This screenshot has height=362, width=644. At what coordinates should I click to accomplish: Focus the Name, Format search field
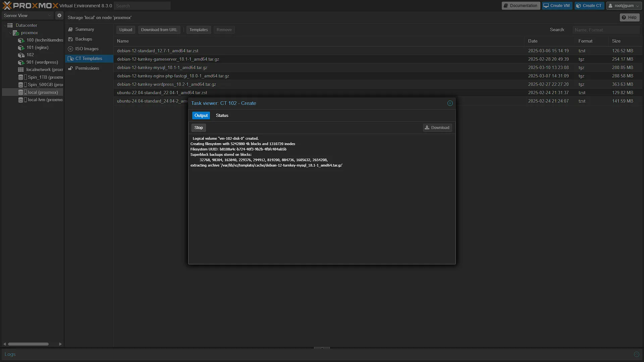tap(606, 30)
